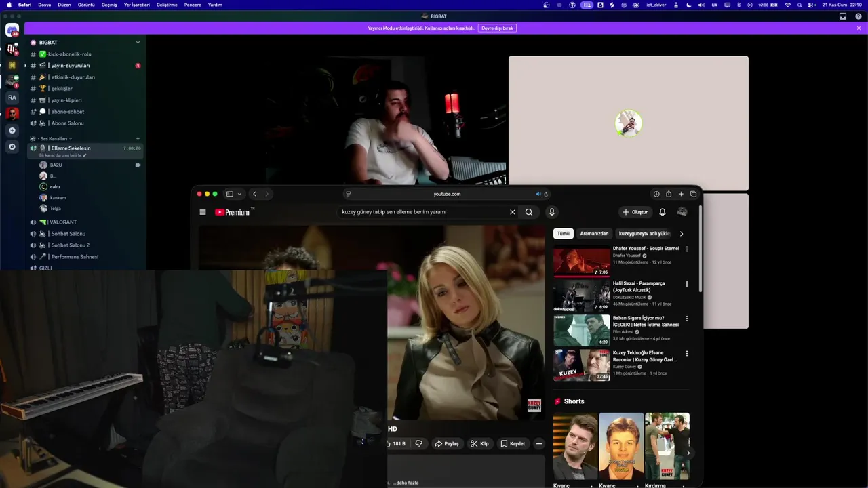
Task: Open Discord help question mark icon
Action: coord(859,16)
